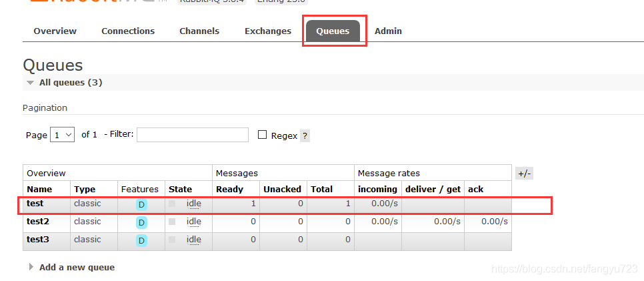
Task: Click the durable D badge for test queue
Action: pos(141,204)
